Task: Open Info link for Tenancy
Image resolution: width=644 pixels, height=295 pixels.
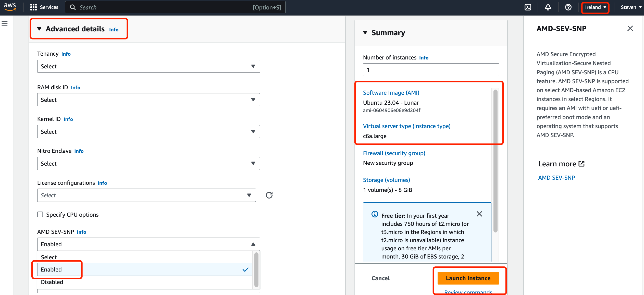Action: (x=66, y=54)
